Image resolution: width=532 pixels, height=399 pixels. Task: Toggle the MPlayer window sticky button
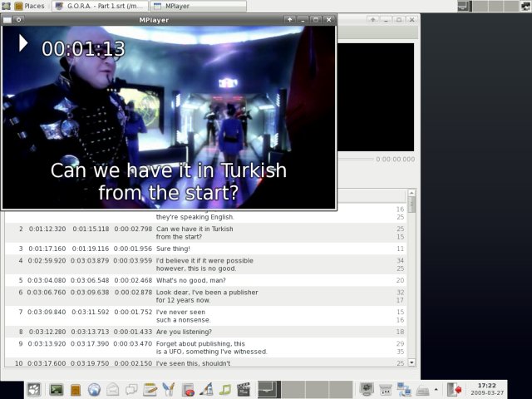point(18,20)
